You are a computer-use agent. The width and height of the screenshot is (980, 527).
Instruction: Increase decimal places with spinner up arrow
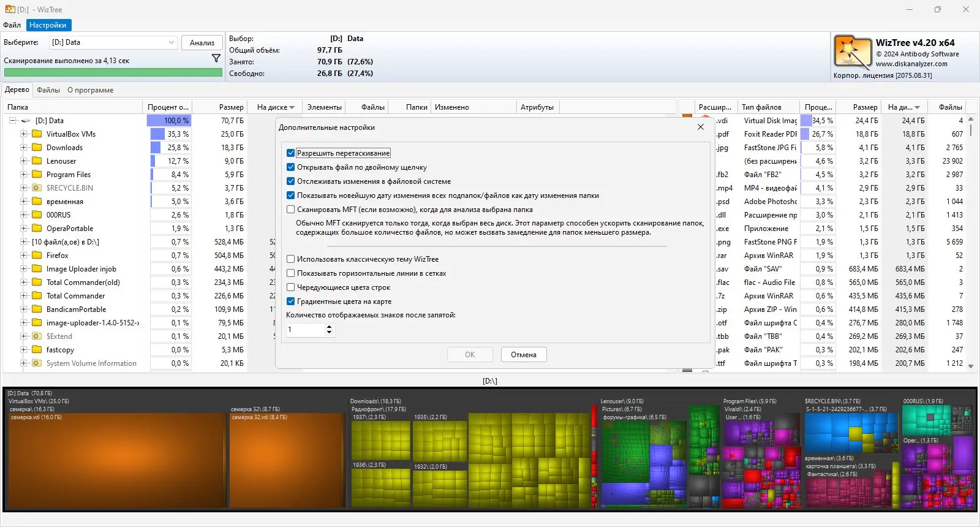pyautogui.click(x=330, y=327)
